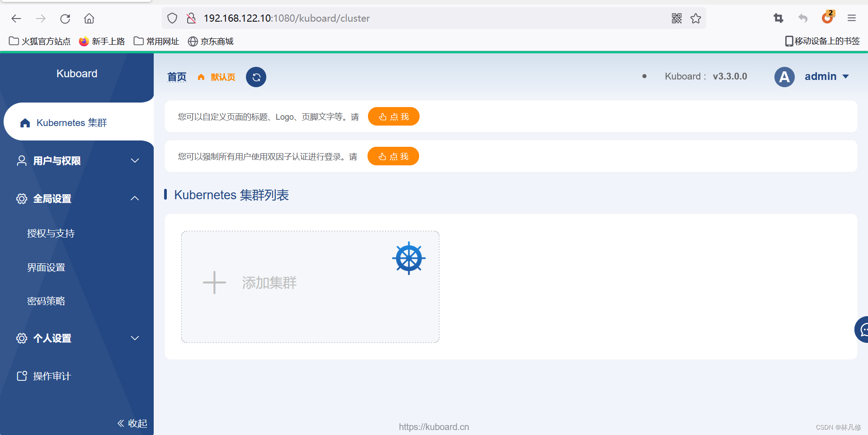Select Kubernetes 集群 in sidebar
The height and width of the screenshot is (435, 868).
pos(79,122)
